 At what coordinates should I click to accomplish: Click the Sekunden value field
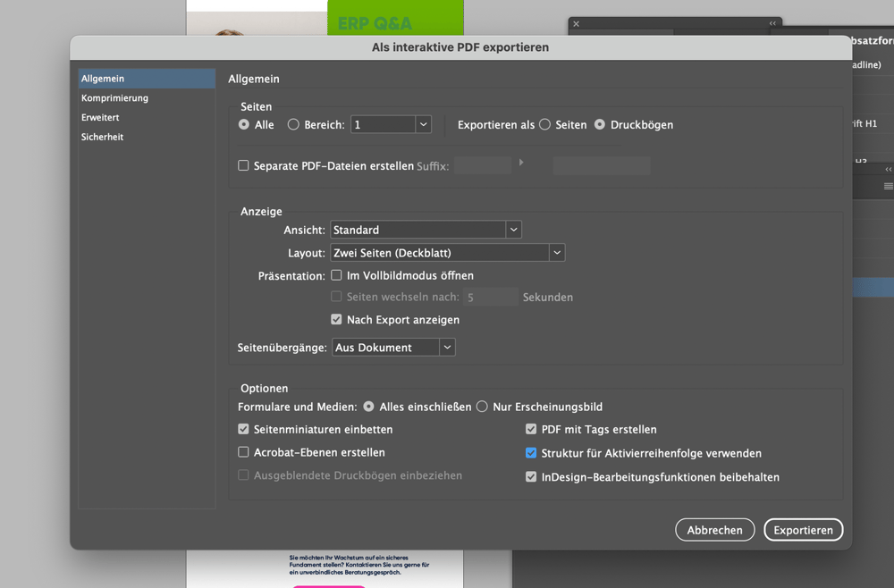490,297
